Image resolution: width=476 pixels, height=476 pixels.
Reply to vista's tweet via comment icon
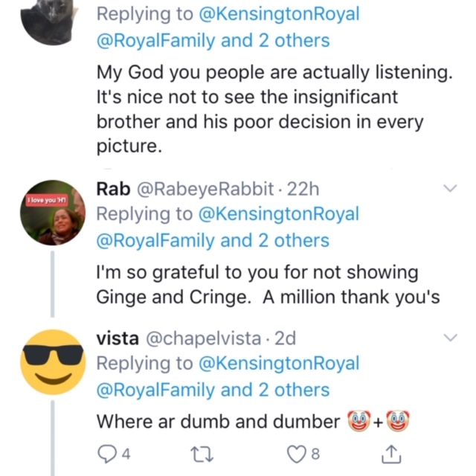pyautogui.click(x=106, y=453)
